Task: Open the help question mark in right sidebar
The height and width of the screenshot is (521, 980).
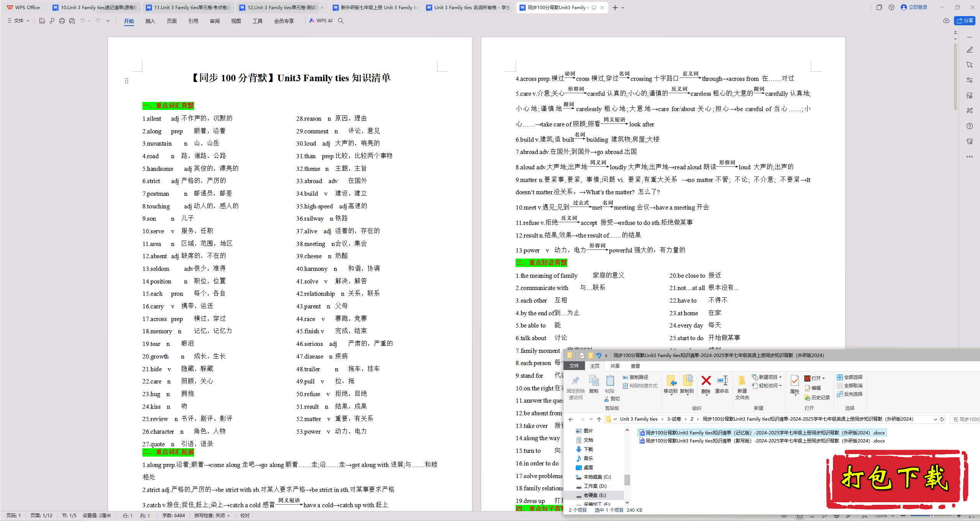Action: pos(970,126)
